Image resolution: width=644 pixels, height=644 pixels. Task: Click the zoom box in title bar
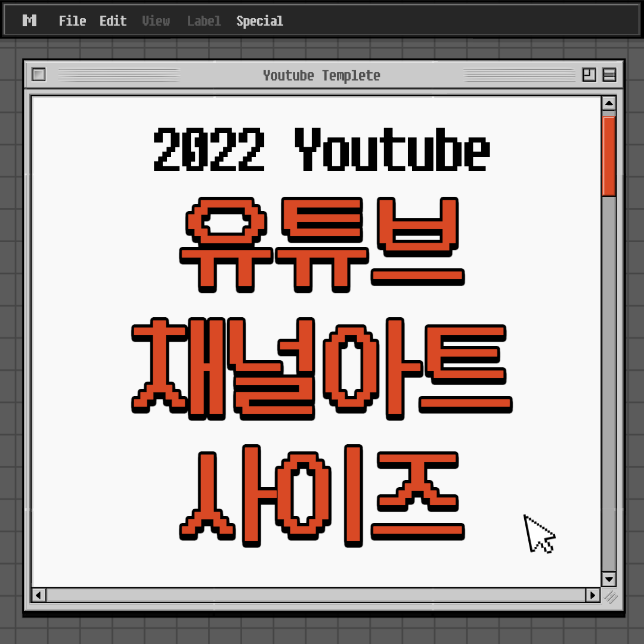pyautogui.click(x=589, y=75)
